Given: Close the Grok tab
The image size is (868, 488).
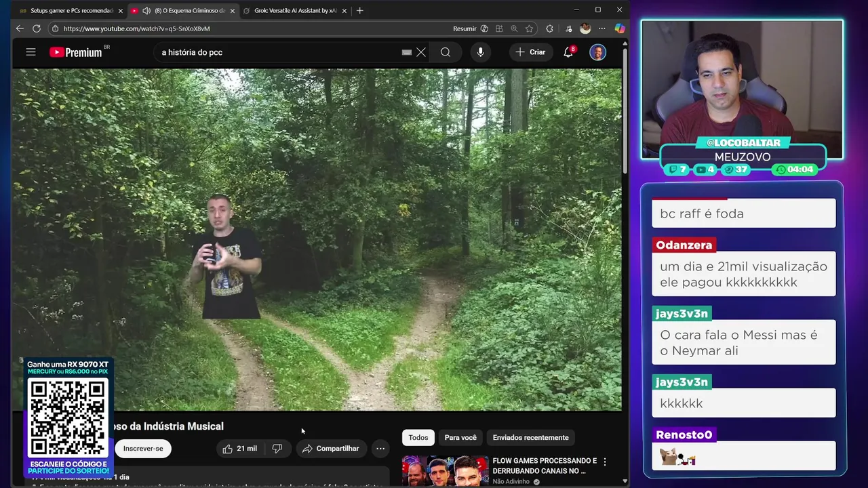Looking at the screenshot, I should [x=344, y=11].
